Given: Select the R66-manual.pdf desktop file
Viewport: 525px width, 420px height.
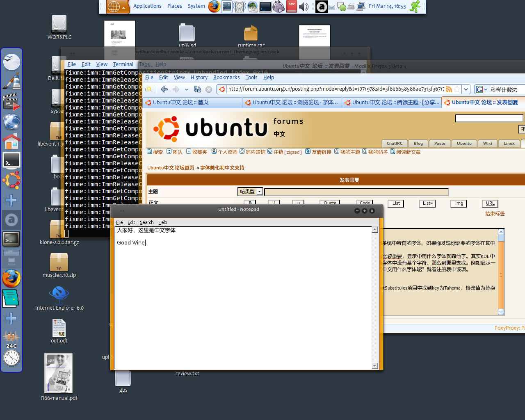Looking at the screenshot, I should (59, 377).
